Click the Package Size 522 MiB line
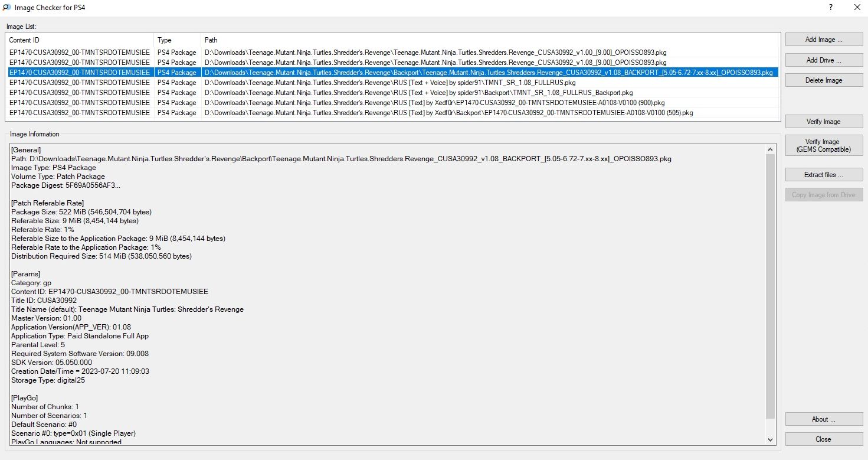This screenshot has height=460, width=868. click(x=81, y=212)
